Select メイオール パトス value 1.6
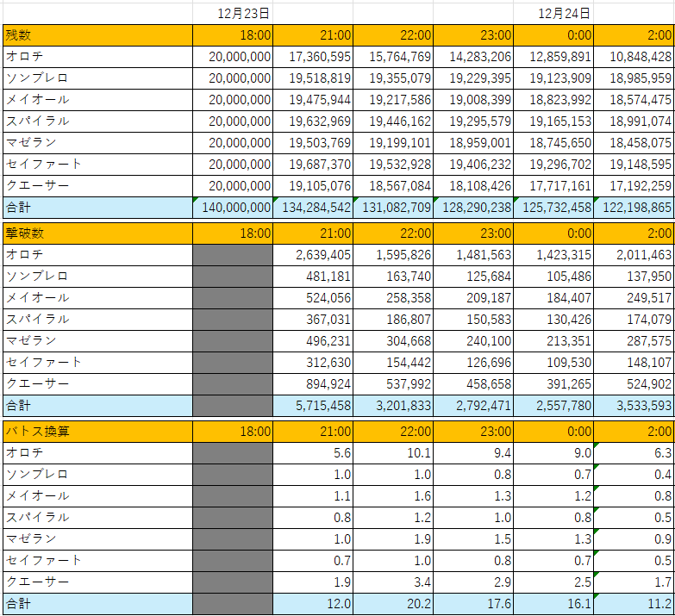The height and width of the screenshot is (616, 675). pyautogui.click(x=393, y=496)
